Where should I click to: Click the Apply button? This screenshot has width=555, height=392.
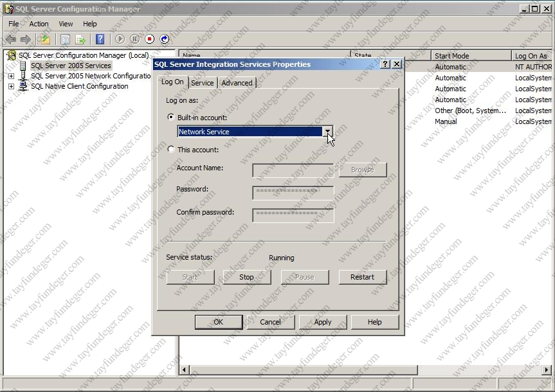[323, 322]
